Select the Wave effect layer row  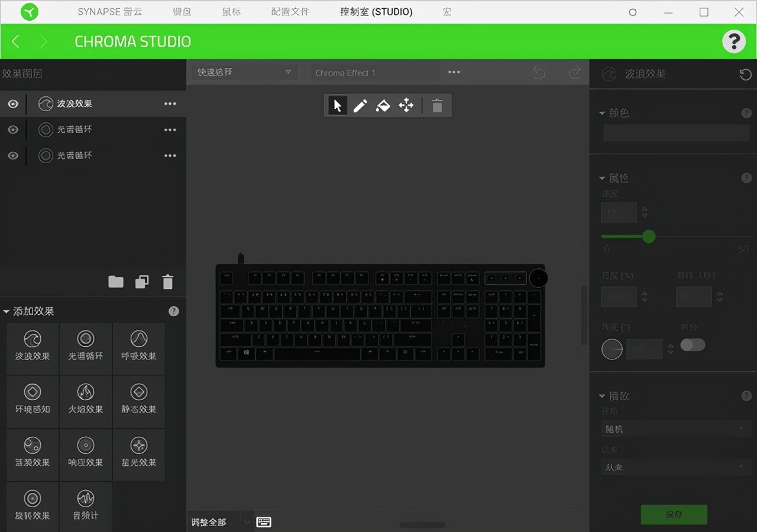pos(93,104)
